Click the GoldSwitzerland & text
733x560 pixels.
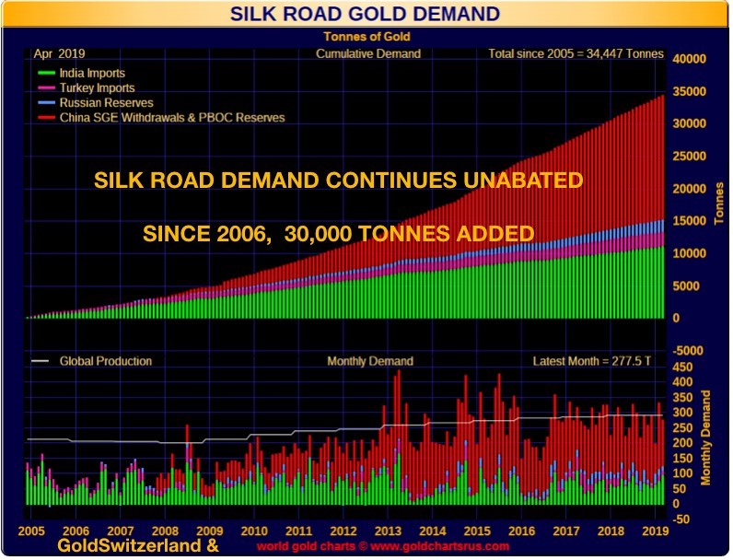(x=138, y=546)
